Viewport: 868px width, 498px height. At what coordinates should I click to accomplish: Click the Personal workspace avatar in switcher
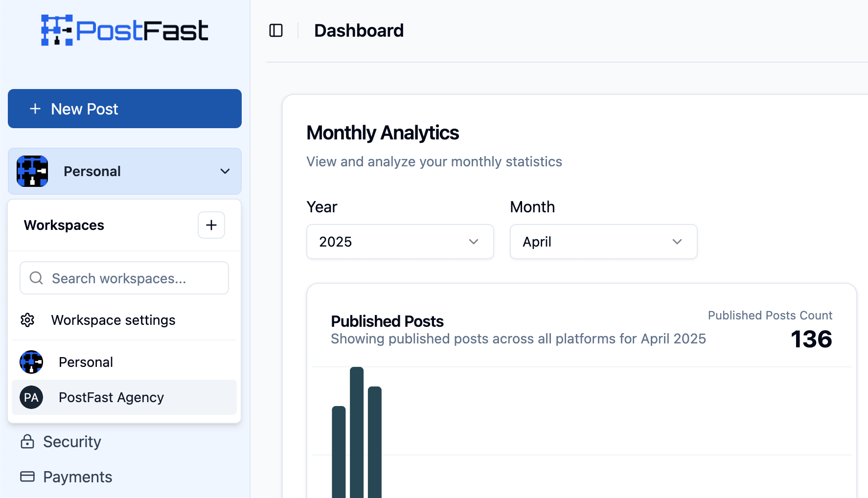pyautogui.click(x=32, y=171)
